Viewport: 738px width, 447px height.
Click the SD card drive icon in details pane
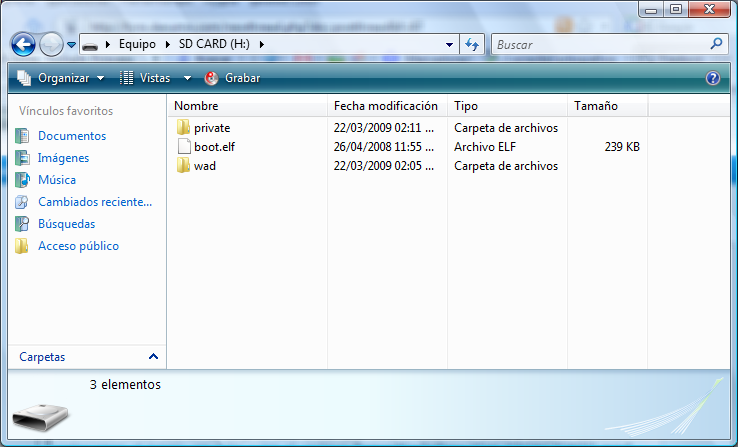[39, 413]
